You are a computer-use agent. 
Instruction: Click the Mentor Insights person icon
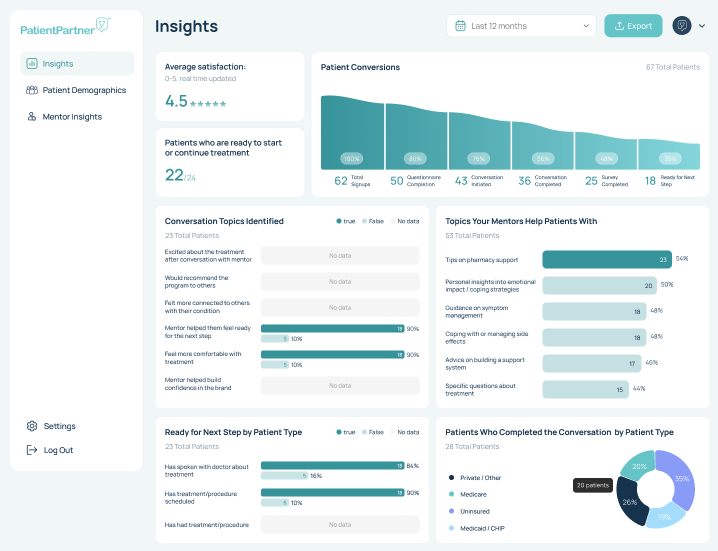[x=32, y=117]
